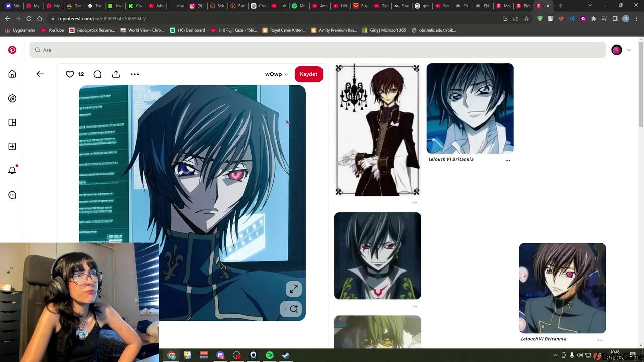Open Chrome side panel icon
Viewport: 644px width, 362px height.
tap(615, 19)
